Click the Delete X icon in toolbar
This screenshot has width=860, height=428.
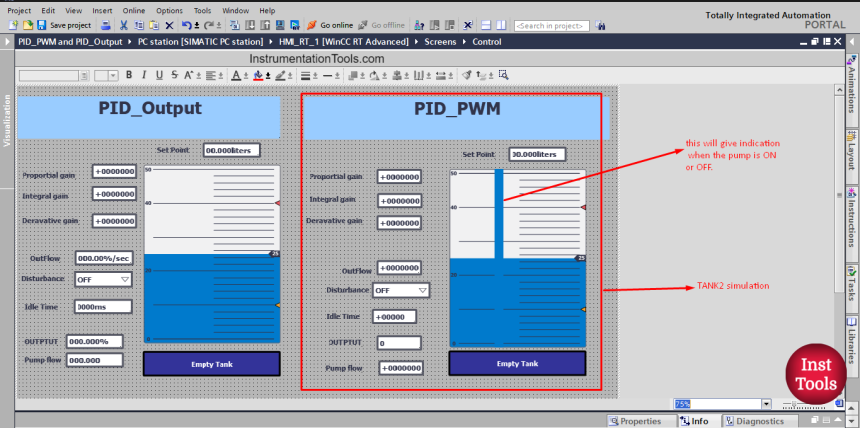coord(169,25)
